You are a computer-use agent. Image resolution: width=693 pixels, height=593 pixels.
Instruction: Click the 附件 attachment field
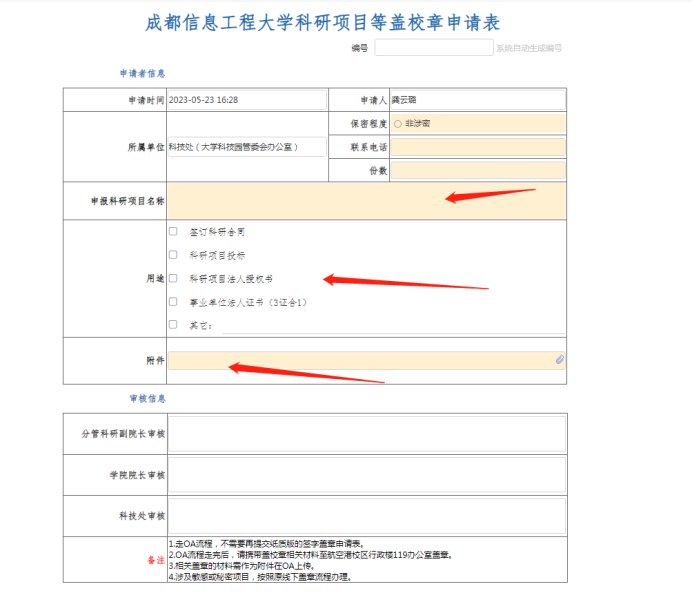coord(360,360)
